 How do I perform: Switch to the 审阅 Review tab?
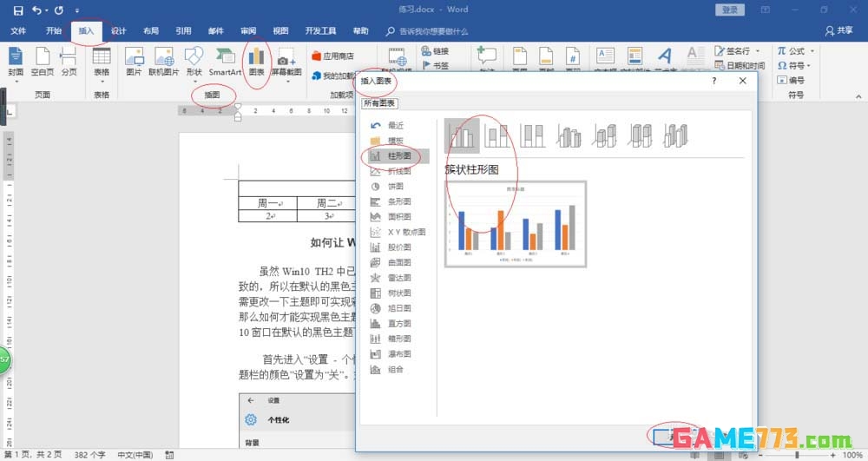[248, 31]
